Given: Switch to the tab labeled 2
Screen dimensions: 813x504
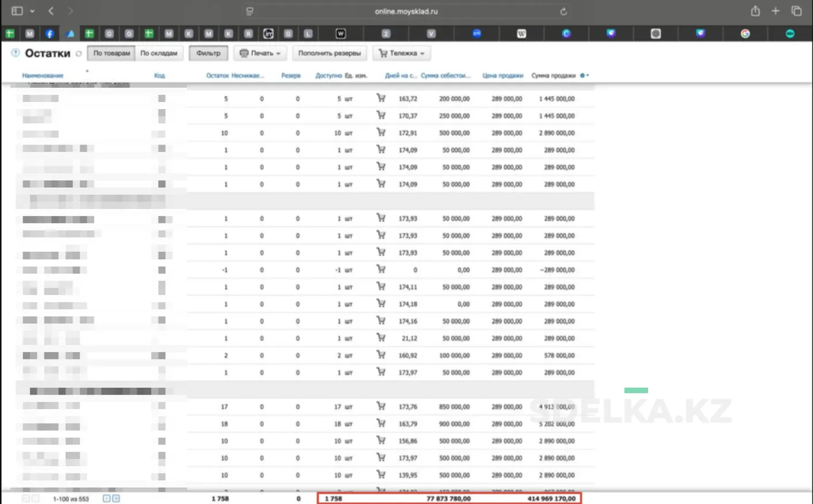Looking at the screenshot, I should point(386,33).
